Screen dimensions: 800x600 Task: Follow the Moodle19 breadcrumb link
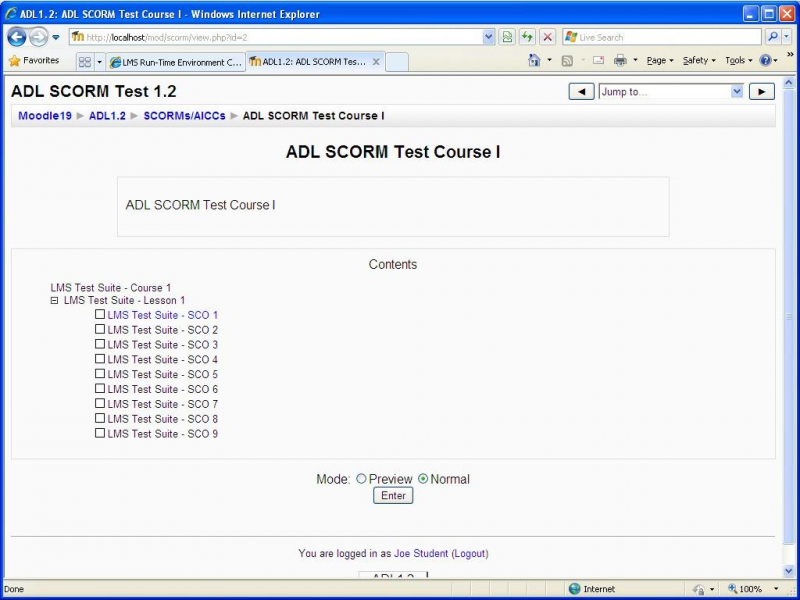pos(45,116)
